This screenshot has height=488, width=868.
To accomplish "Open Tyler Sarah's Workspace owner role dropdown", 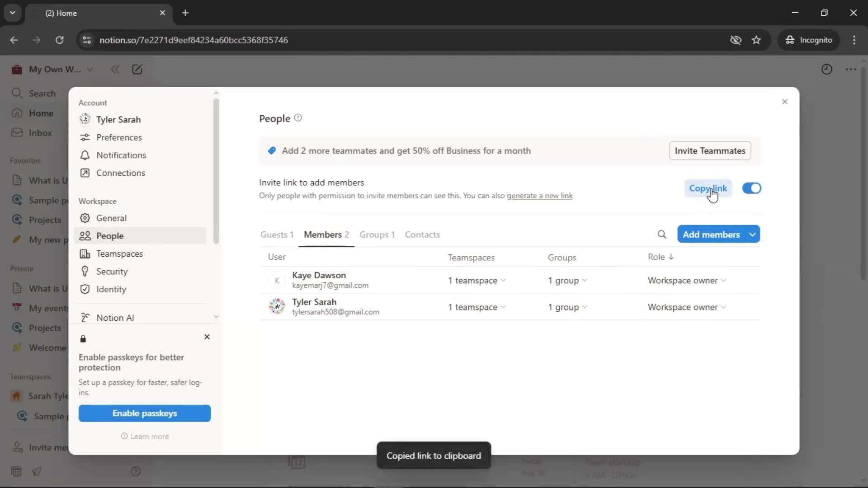I will (x=687, y=307).
